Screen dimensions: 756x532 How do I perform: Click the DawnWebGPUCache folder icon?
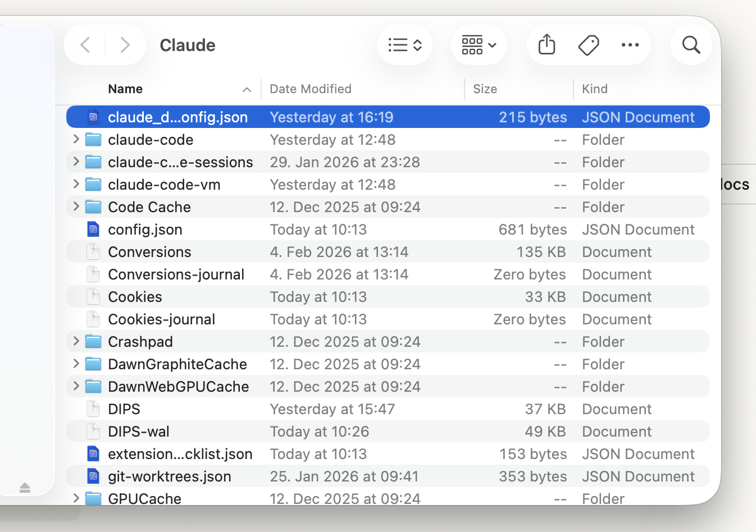pos(93,386)
